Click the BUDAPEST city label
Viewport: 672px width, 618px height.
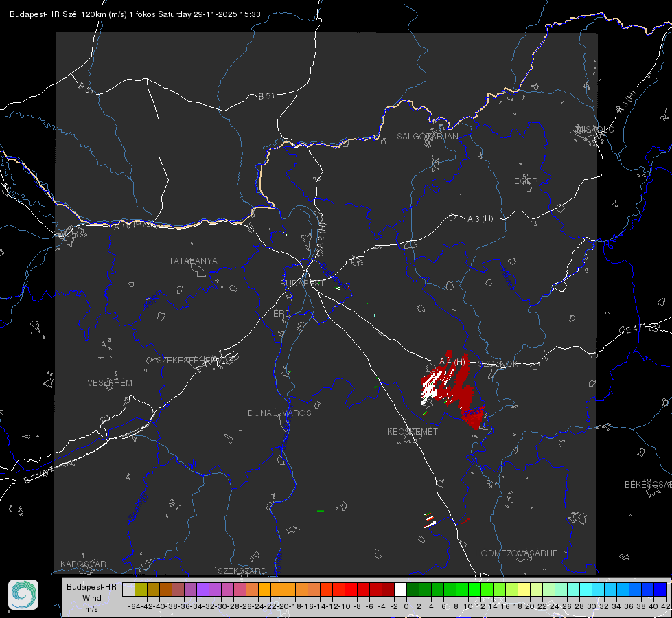pyautogui.click(x=302, y=284)
